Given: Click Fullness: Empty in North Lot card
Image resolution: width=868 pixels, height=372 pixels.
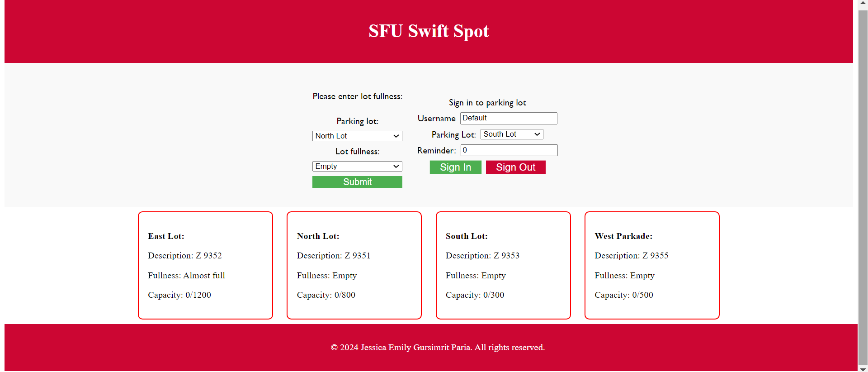Looking at the screenshot, I should coord(327,276).
